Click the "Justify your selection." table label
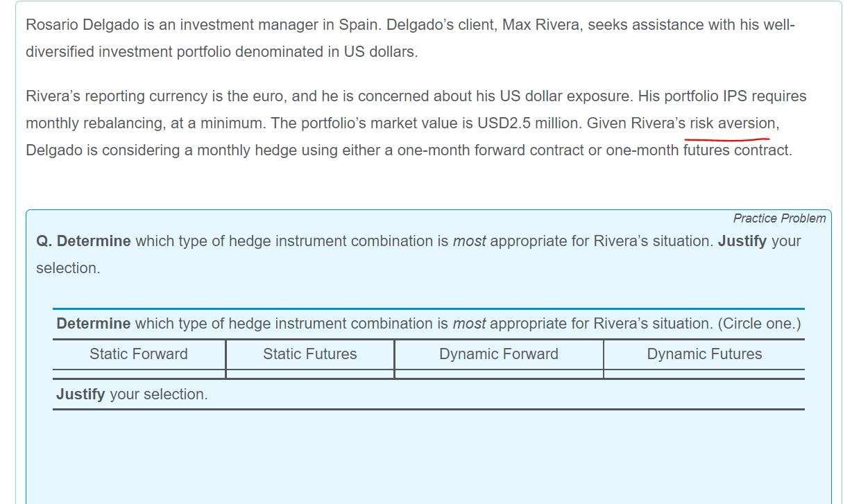This screenshot has width=852, height=504. click(x=132, y=394)
